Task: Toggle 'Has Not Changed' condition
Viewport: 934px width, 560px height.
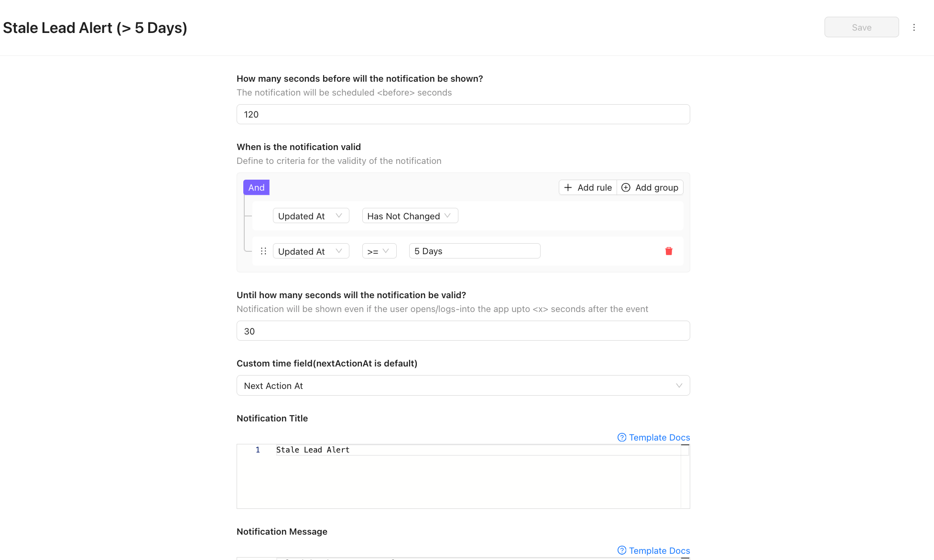Action: [x=410, y=215]
